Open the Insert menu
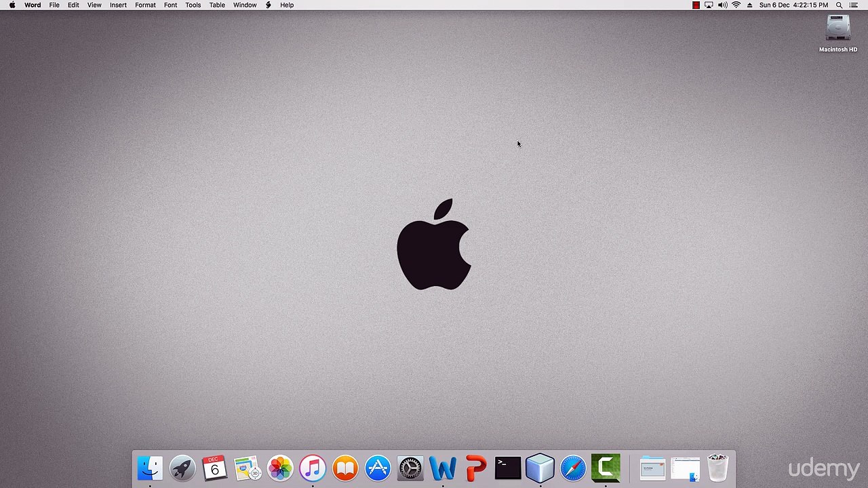Viewport: 868px width, 488px height. tap(118, 5)
